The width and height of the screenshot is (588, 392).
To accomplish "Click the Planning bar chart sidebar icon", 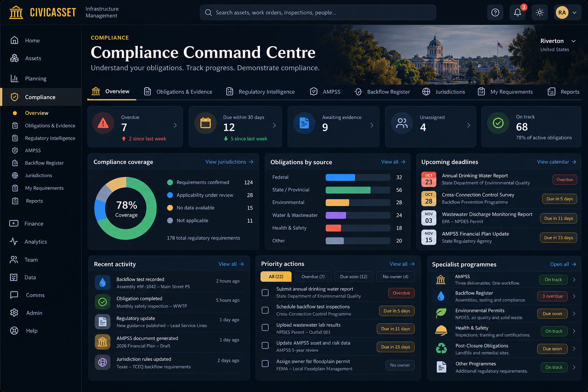I will 15,78.
